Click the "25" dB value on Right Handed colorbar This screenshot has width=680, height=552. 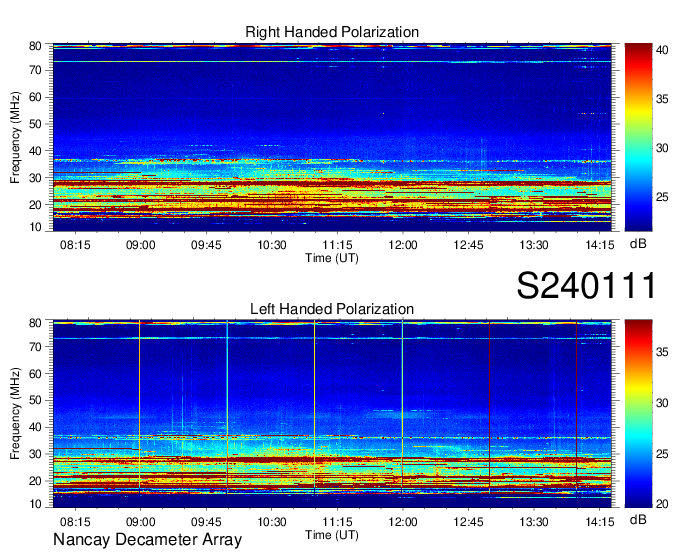[x=662, y=197]
